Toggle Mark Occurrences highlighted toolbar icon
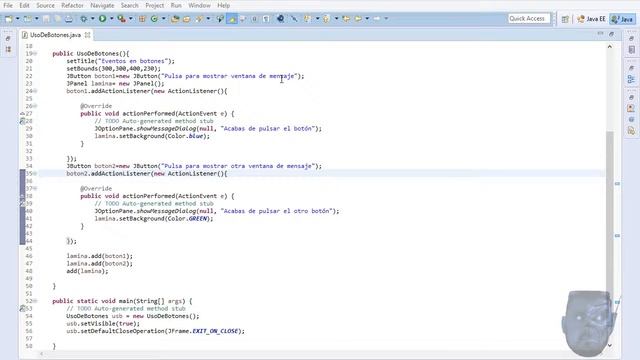640x360 pixels. click(x=232, y=19)
